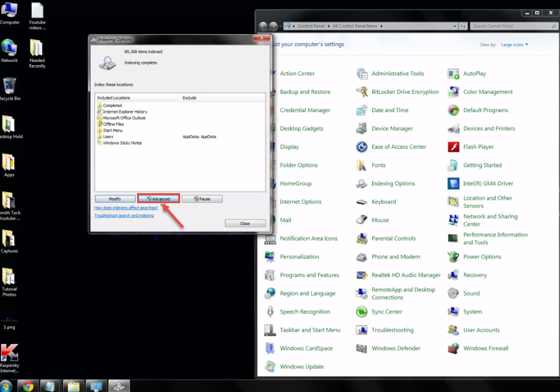Open 'How does indexing affect searches?' link
This screenshot has height=392, width=560.
[126, 208]
